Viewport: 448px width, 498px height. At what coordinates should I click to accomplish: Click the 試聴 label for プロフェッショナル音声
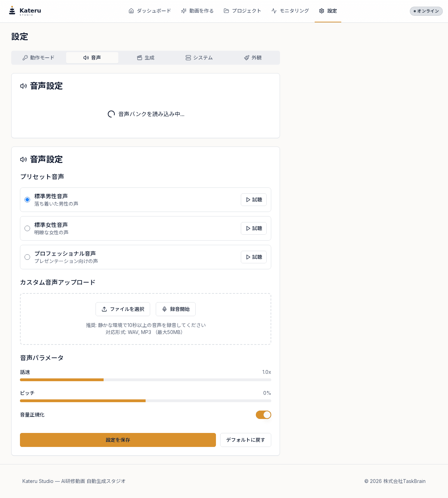257,257
